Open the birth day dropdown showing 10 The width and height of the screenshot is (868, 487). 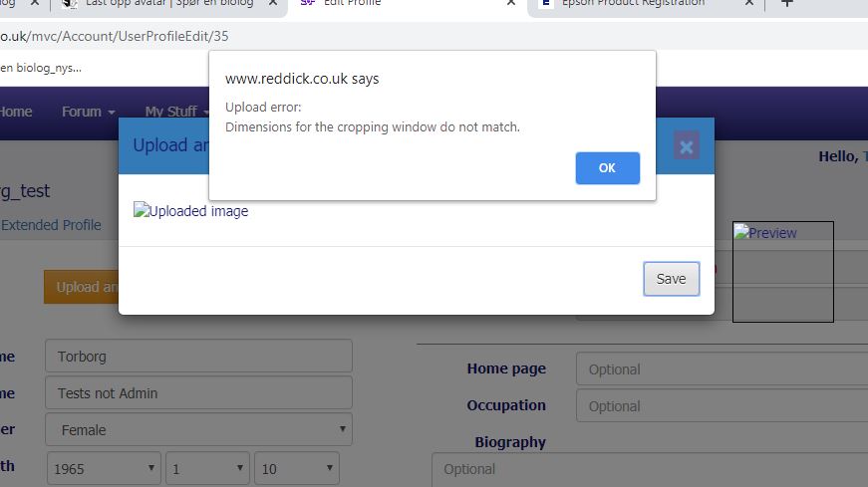coord(296,468)
